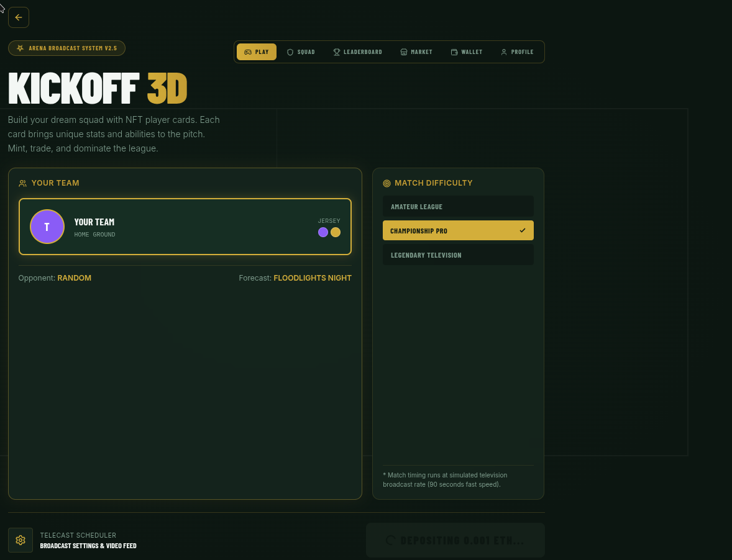732x560 pixels.
Task: Click the Telecast Scheduler label
Action: coord(78,535)
